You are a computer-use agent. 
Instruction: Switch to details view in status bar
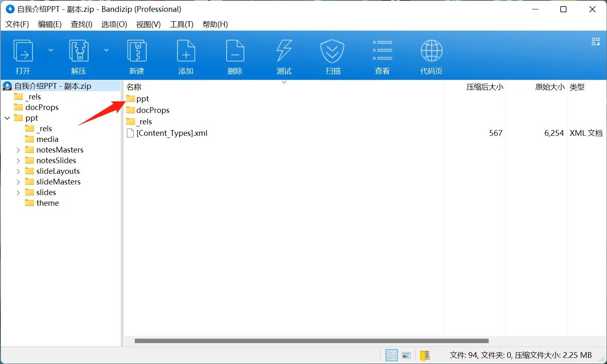tap(392, 355)
